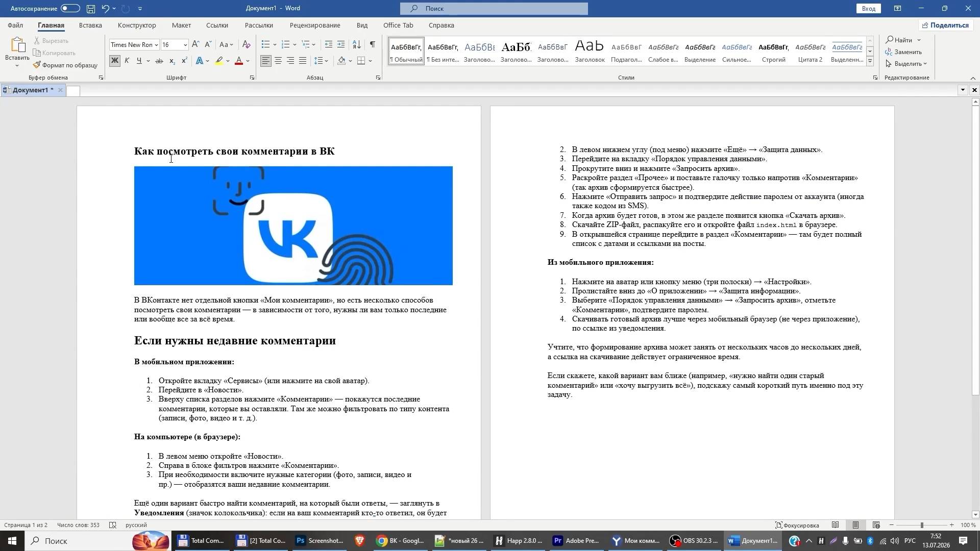Align text to the right
This screenshot has width=980, height=551.
290,61
